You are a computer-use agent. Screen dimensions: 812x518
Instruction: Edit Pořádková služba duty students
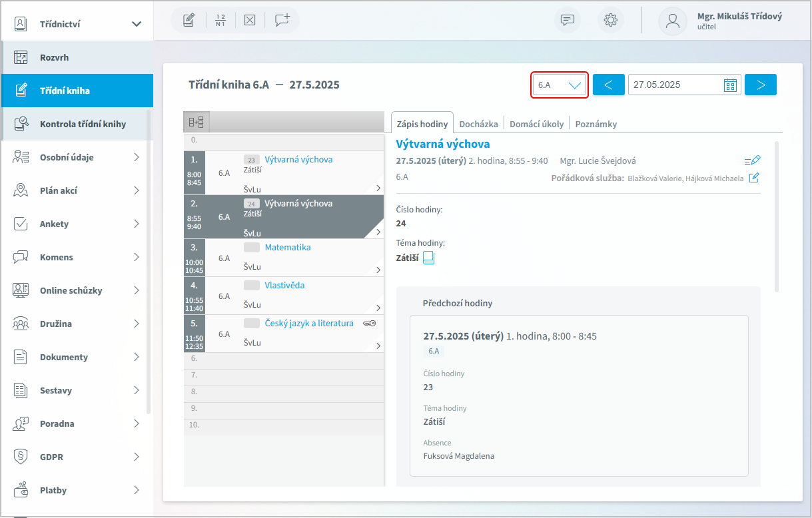coord(754,178)
